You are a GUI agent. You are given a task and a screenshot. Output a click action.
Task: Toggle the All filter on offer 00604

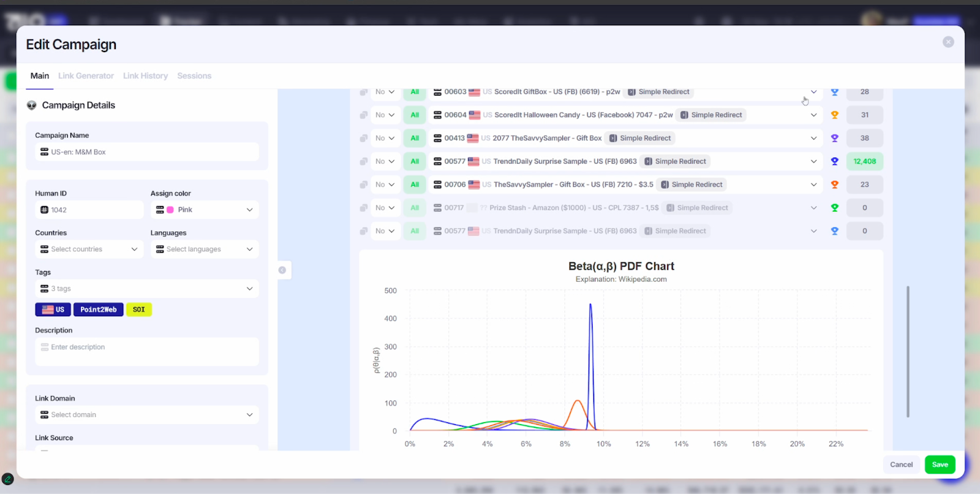(x=415, y=115)
